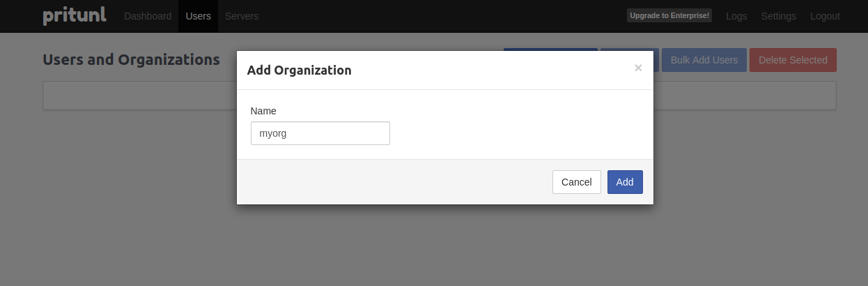868x286 pixels.
Task: Switch to the Users tab
Action: [199, 16]
